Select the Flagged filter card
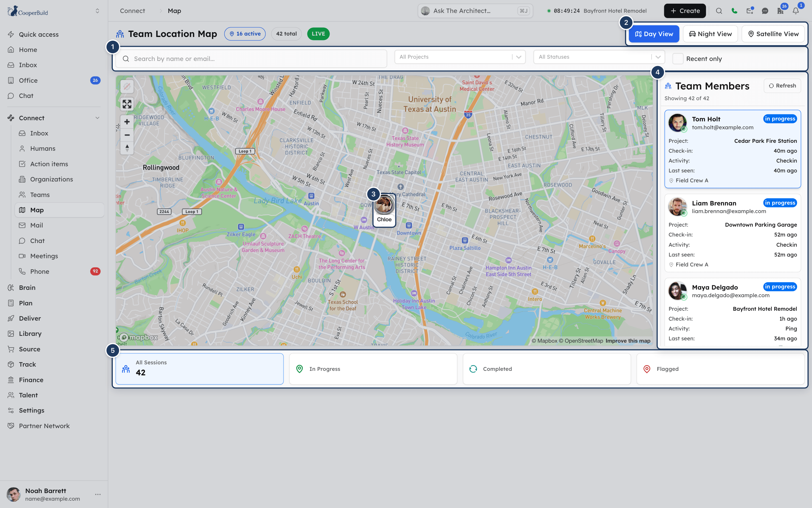Viewport: 812px width, 508px height. click(720, 369)
